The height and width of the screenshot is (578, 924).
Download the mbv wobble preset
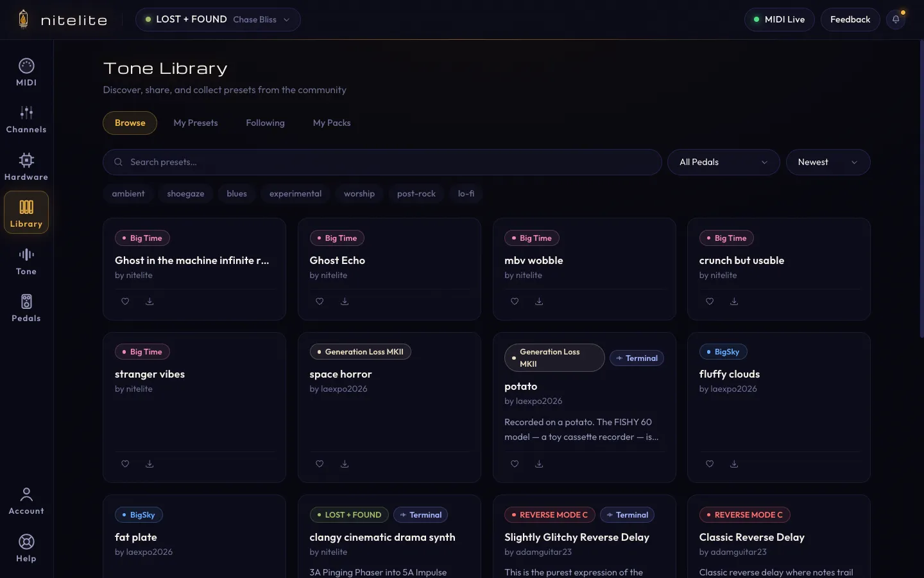tap(539, 301)
